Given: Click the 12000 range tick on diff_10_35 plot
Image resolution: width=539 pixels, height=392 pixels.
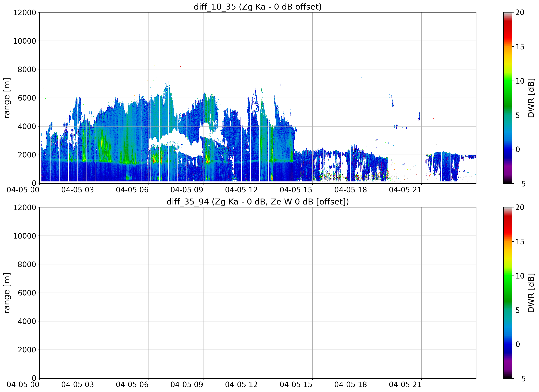Looking at the screenshot, I should (x=25, y=12).
